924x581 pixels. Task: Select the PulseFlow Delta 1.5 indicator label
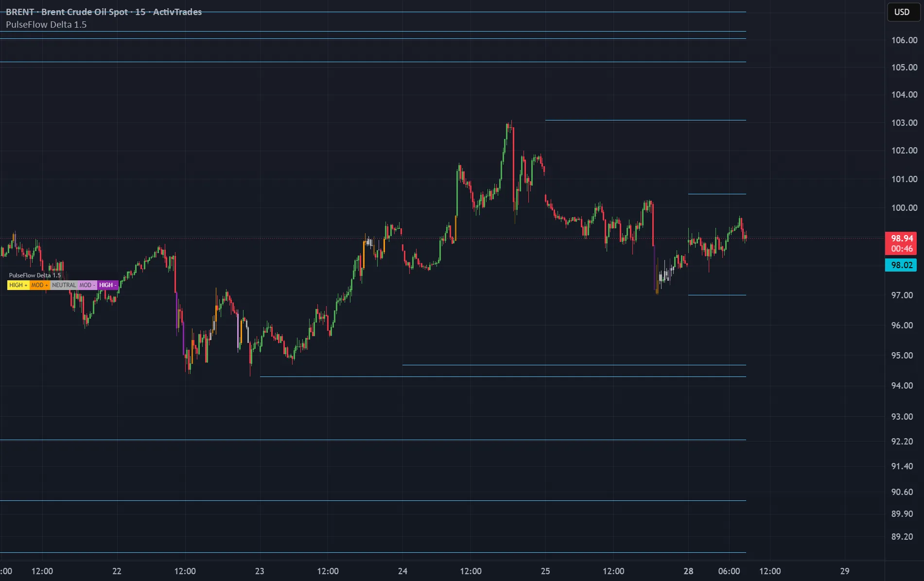pyautogui.click(x=46, y=24)
